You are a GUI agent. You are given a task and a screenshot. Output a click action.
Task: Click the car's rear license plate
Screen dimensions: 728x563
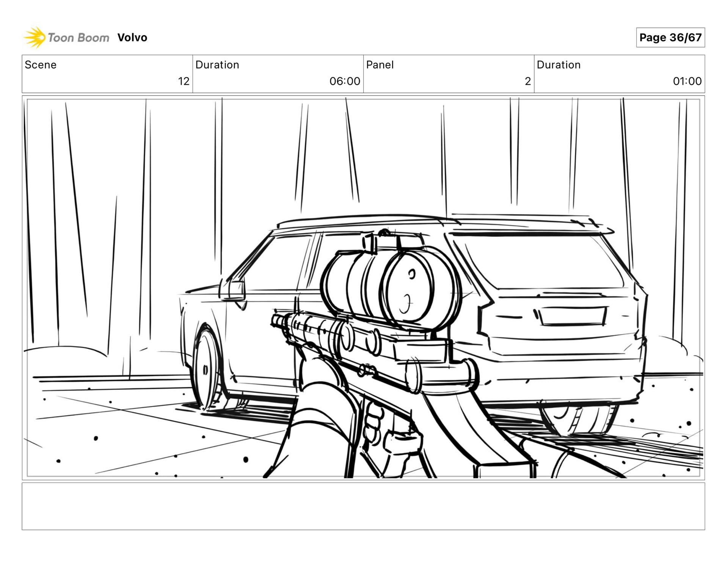pyautogui.click(x=573, y=316)
